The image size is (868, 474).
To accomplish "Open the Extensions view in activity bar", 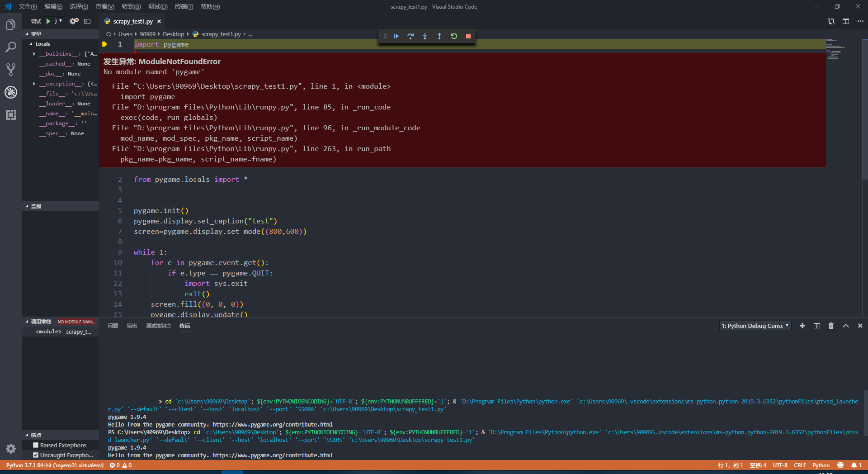I will (11, 115).
